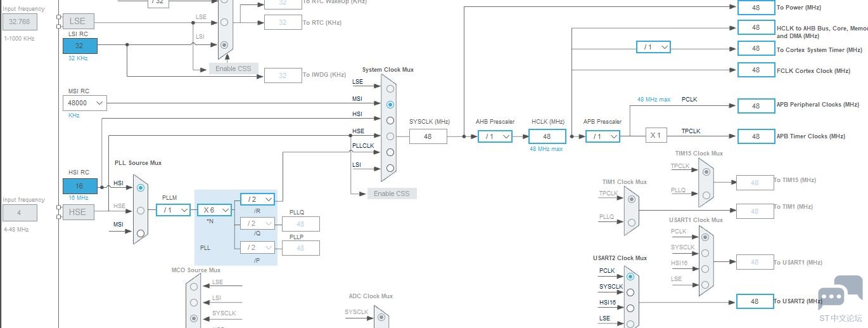
Task: Select LSI in System Clock Mux
Action: coord(390,168)
